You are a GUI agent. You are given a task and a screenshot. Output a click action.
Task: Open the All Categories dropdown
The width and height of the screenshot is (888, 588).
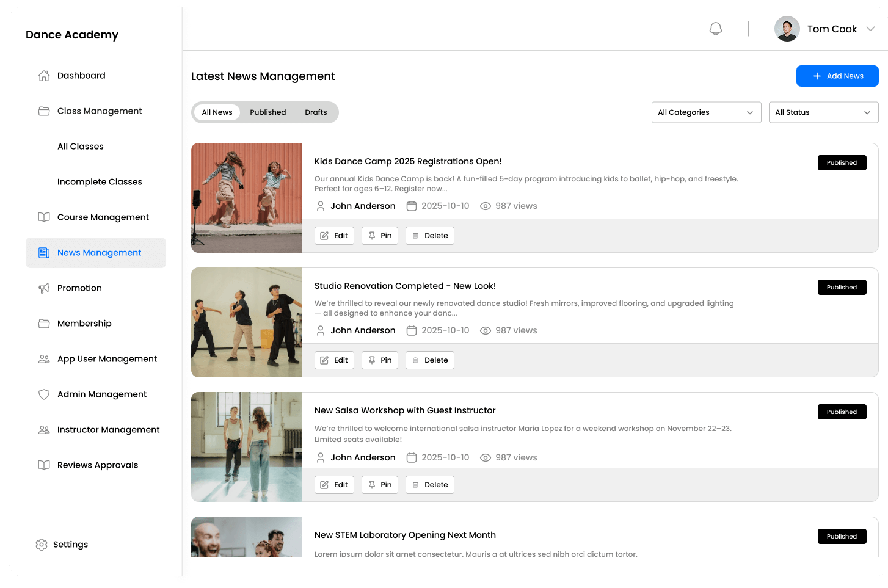706,112
